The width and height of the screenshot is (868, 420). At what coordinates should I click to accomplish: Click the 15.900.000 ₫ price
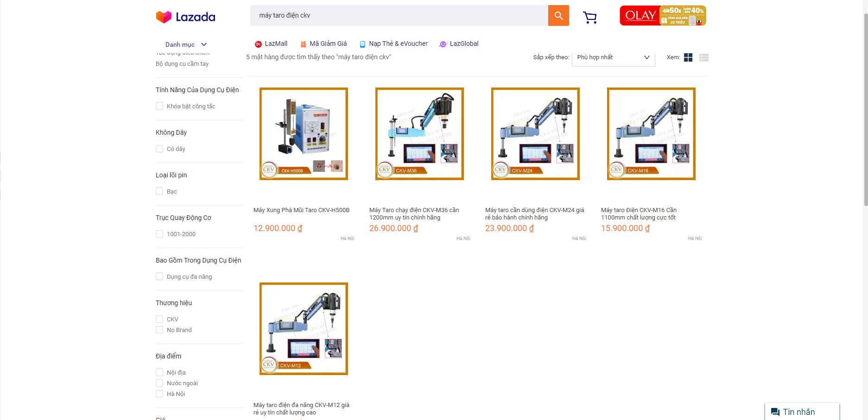626,228
